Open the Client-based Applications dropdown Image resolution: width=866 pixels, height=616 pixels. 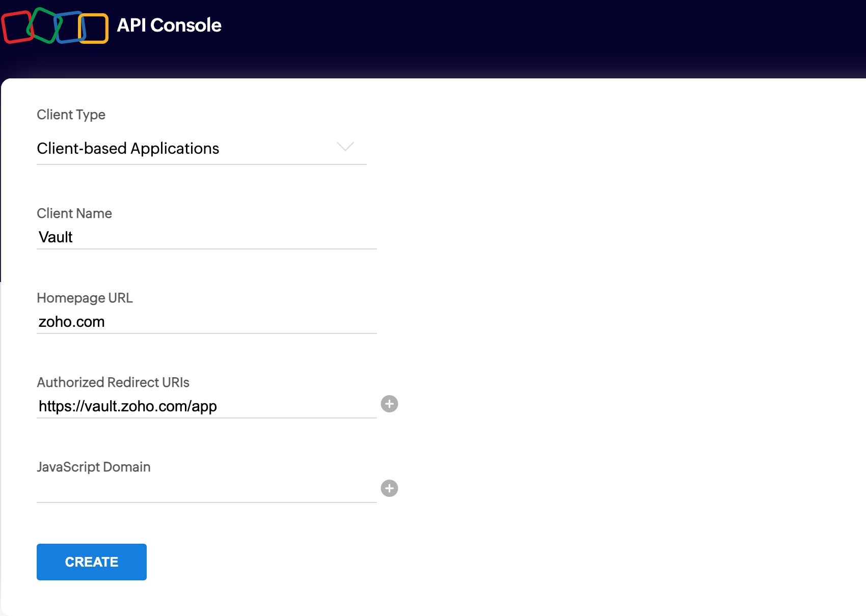click(x=202, y=148)
